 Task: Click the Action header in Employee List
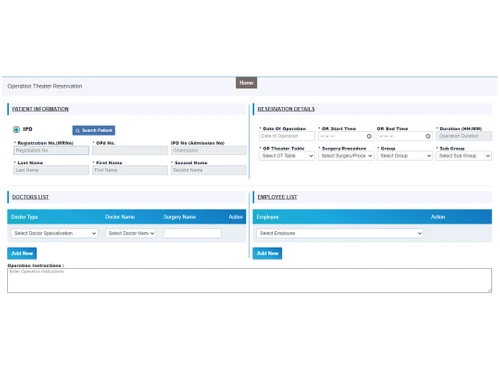pos(438,217)
